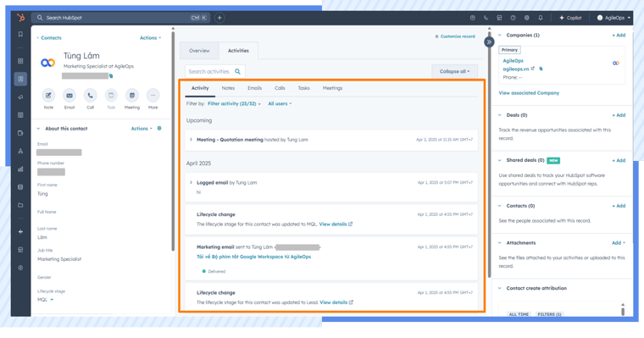Expand the Logged email entry

pos(191,182)
